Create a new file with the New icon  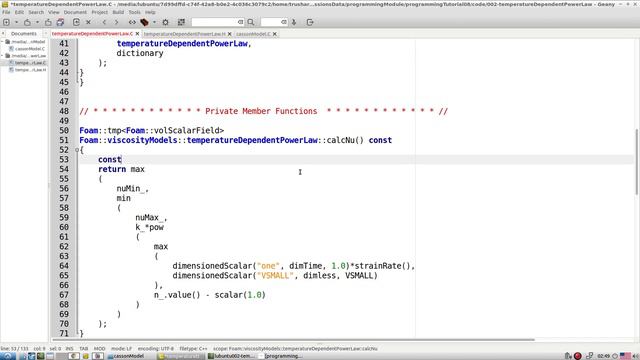tap(7, 22)
